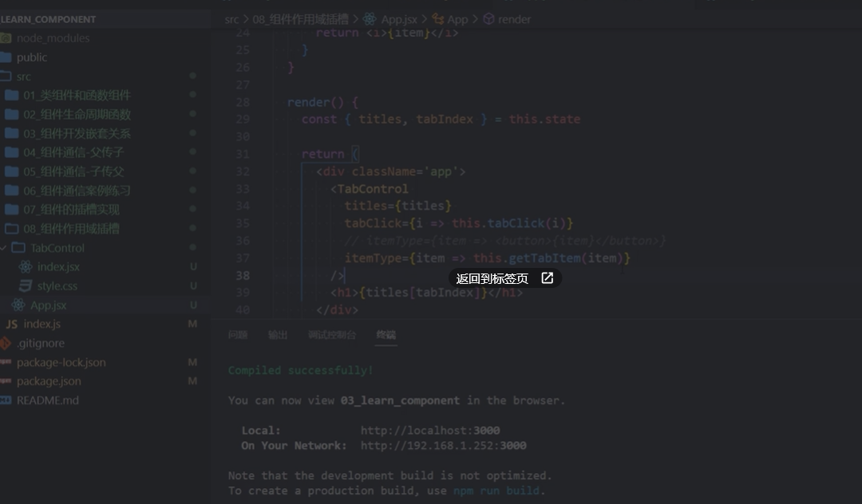Open the .gitignore file
862x504 pixels.
[x=41, y=343]
